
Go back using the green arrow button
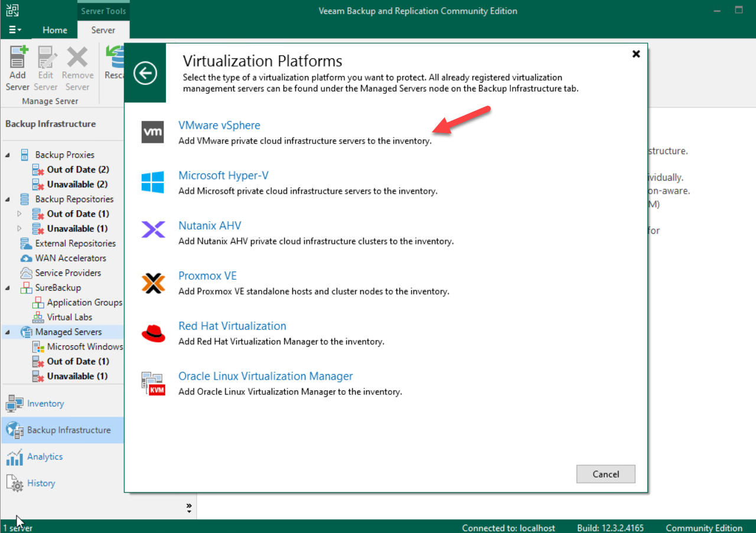coord(145,73)
